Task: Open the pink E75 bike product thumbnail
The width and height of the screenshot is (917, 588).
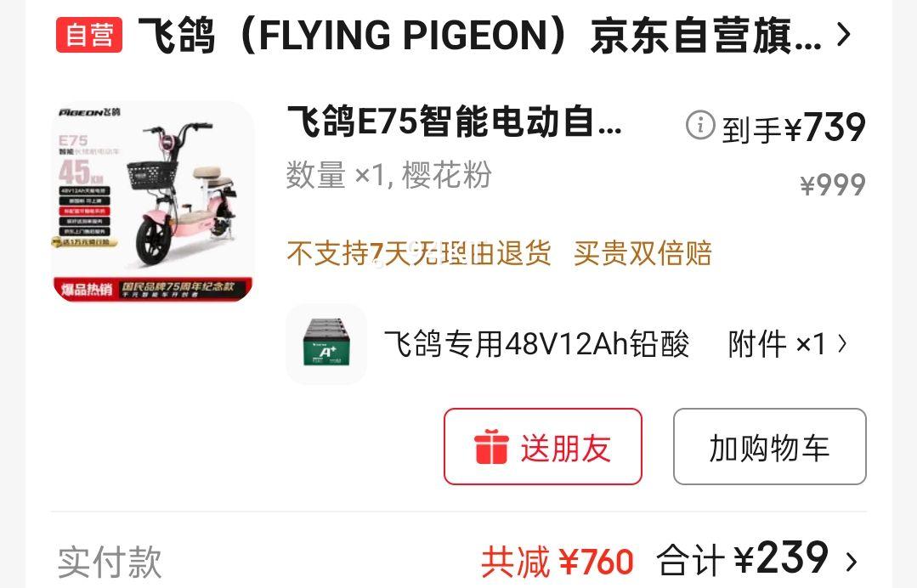Action: pos(153,202)
